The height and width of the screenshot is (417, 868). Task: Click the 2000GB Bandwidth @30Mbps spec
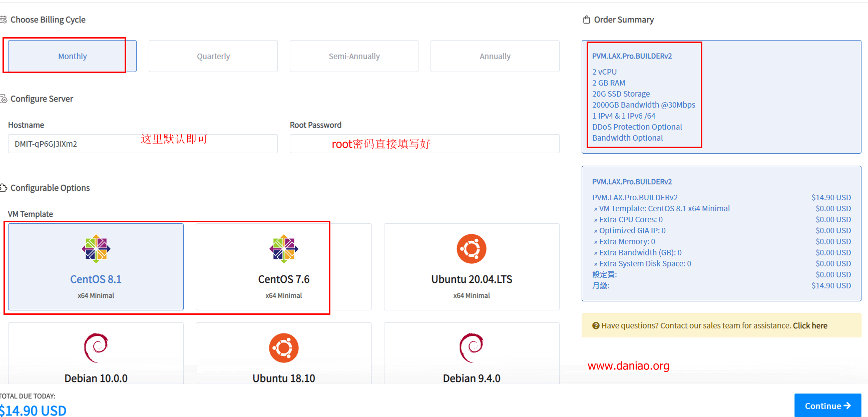tap(644, 105)
